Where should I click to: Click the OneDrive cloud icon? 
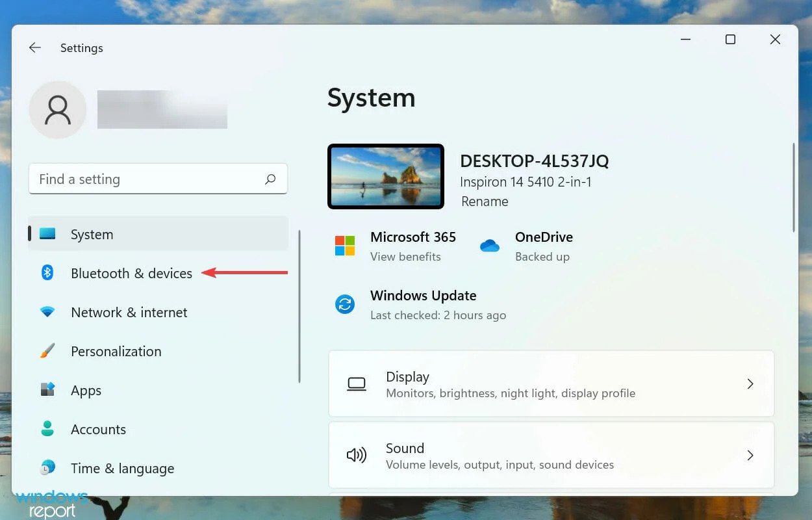(489, 246)
